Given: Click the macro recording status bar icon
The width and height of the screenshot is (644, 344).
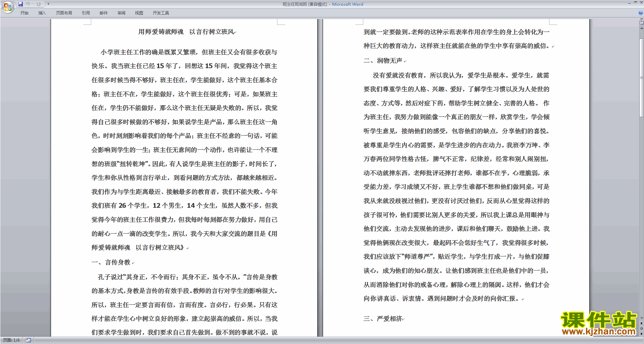Looking at the screenshot, I should click(29, 340).
